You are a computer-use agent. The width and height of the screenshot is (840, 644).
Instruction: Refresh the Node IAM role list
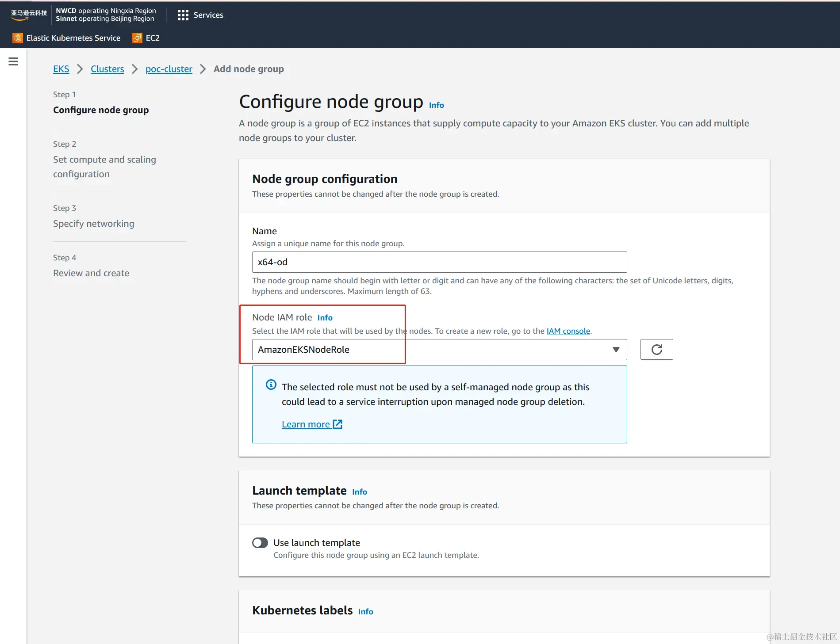656,350
